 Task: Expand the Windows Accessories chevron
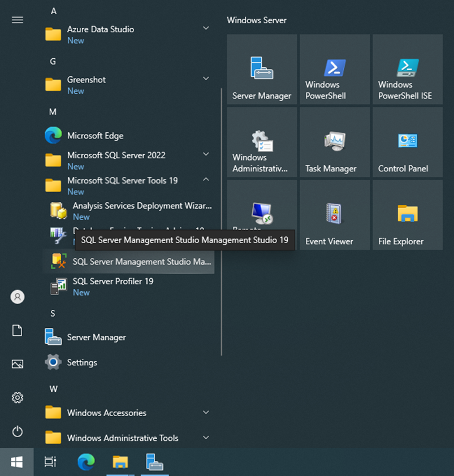pyautogui.click(x=206, y=412)
